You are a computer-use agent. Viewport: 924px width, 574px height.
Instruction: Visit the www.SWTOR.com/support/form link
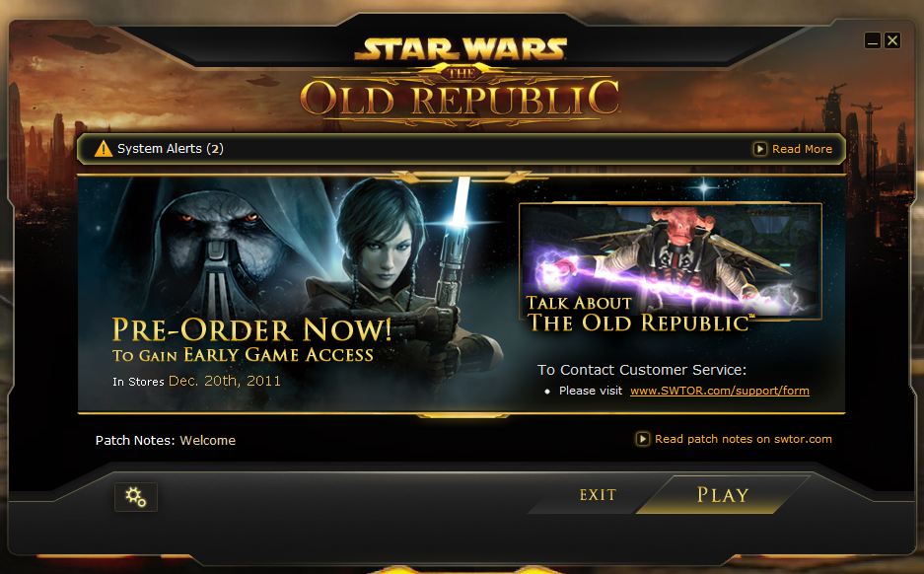720,391
